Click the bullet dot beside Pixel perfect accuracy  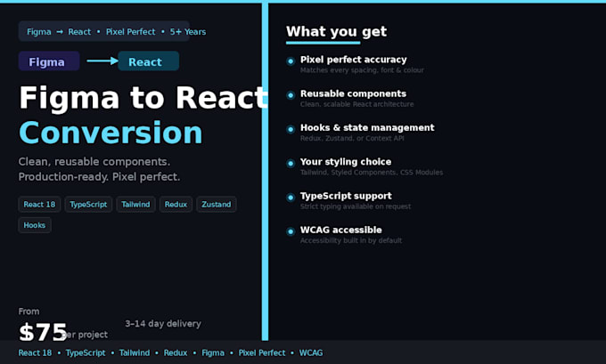coord(291,61)
